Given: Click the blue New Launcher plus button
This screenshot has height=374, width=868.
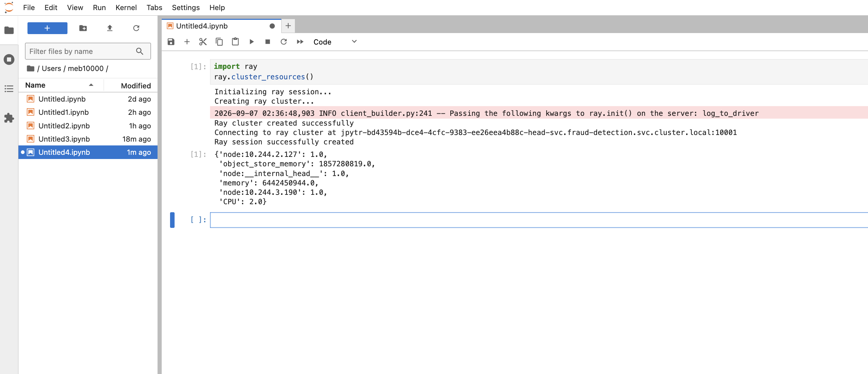Looking at the screenshot, I should 47,28.
